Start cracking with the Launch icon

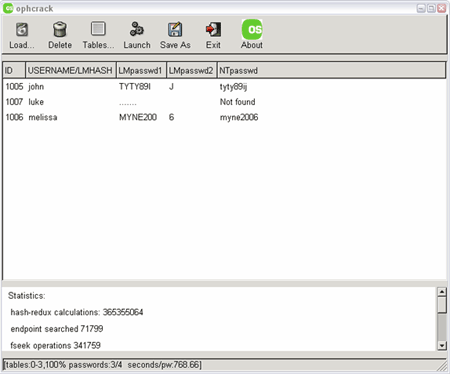(137, 29)
